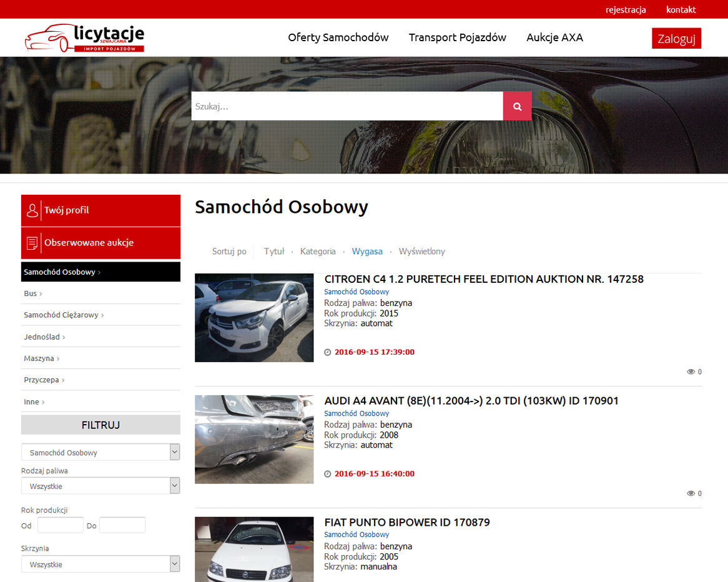Image resolution: width=728 pixels, height=582 pixels.
Task: Click the 2016-09-15 16:40:00 expiry date
Action: pyautogui.click(x=375, y=474)
